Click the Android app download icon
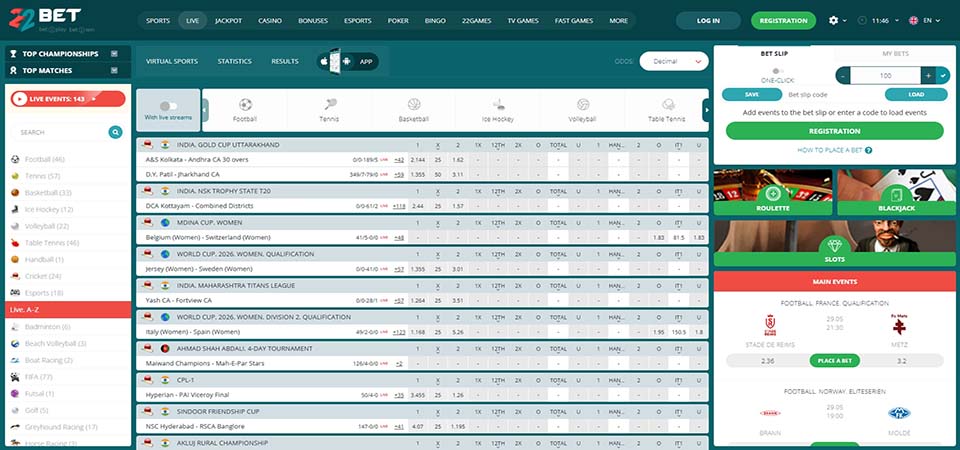960x450 pixels. pos(347,62)
